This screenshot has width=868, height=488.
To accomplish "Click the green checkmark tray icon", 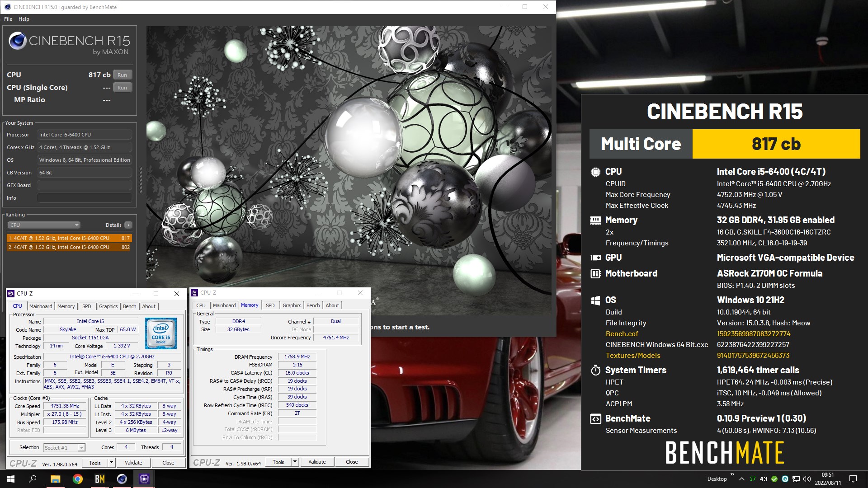I will click(x=774, y=479).
